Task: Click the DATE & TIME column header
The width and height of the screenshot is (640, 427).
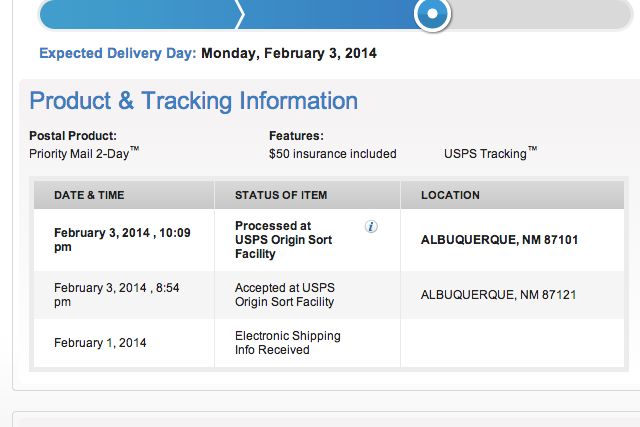Action: (89, 195)
